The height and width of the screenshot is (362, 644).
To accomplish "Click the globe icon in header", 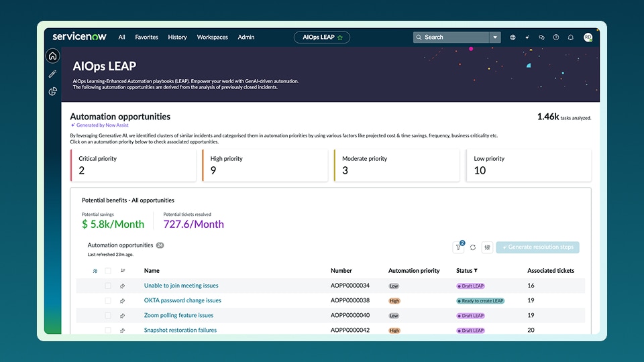I will point(513,38).
